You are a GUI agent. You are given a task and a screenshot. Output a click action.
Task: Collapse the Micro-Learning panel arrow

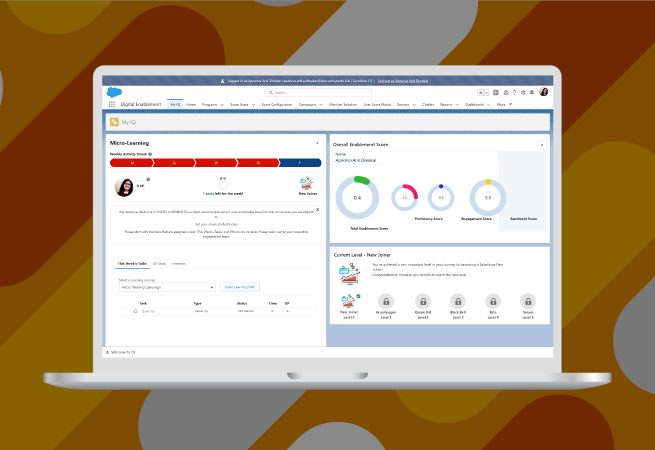[318, 144]
